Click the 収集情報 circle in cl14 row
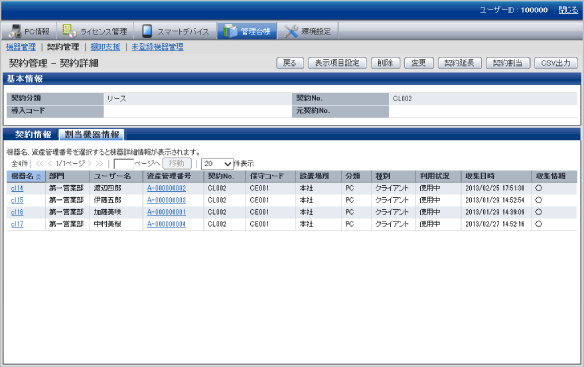The width and height of the screenshot is (584, 367). [539, 188]
